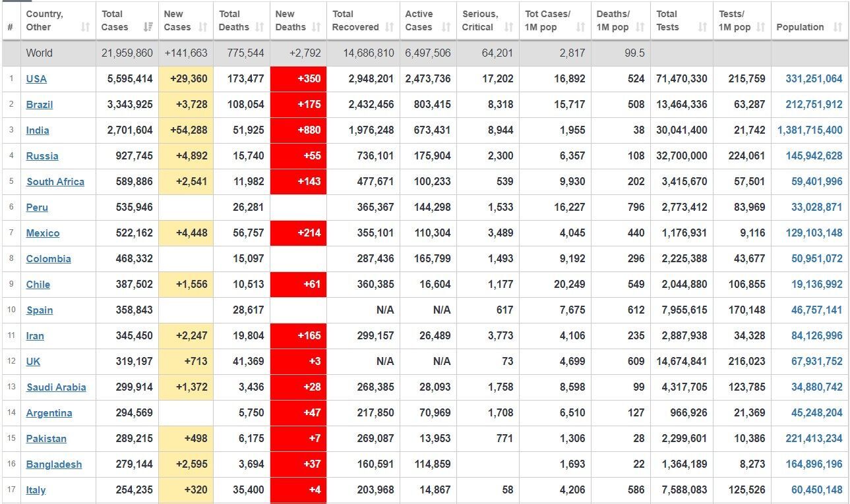Click the yellow +54,288 new cases cell
The height and width of the screenshot is (504, 850).
187,130
